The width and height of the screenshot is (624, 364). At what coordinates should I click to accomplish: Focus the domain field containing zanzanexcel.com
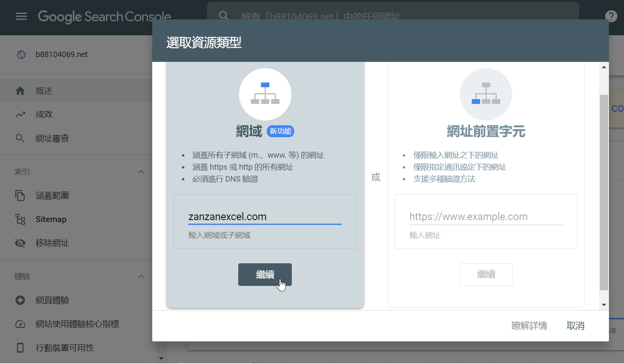[265, 217]
